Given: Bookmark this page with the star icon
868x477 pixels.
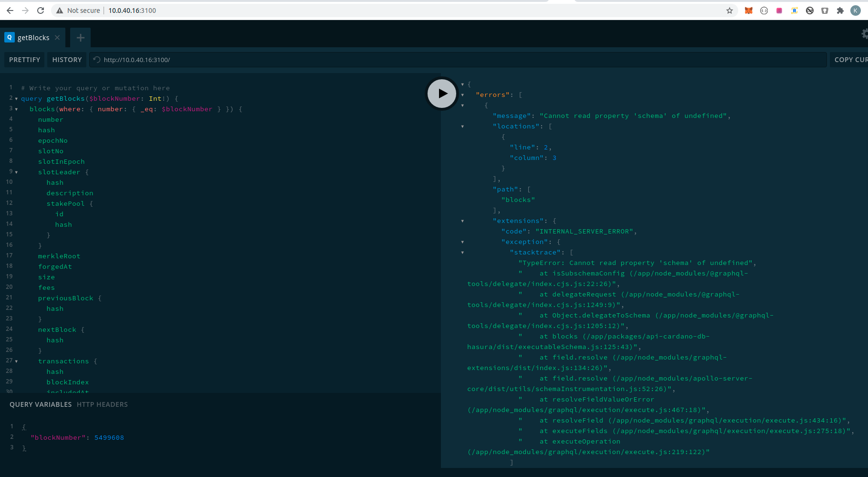Looking at the screenshot, I should click(x=730, y=10).
